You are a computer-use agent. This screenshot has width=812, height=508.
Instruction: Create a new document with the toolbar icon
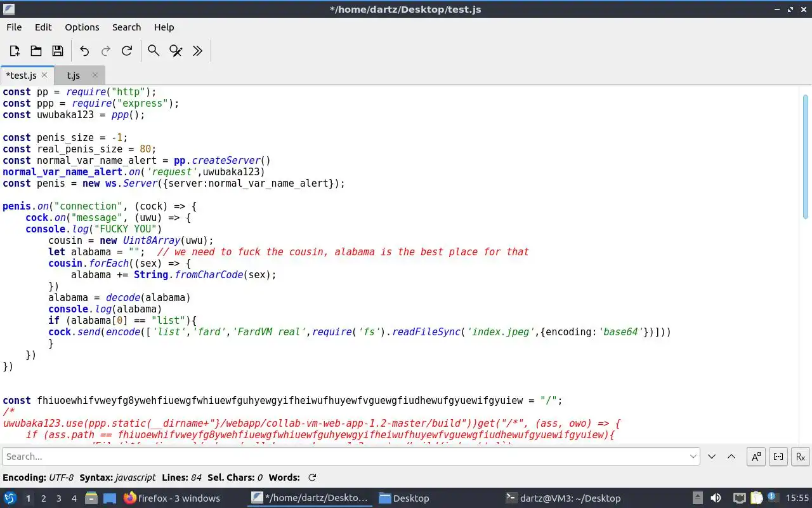point(15,51)
